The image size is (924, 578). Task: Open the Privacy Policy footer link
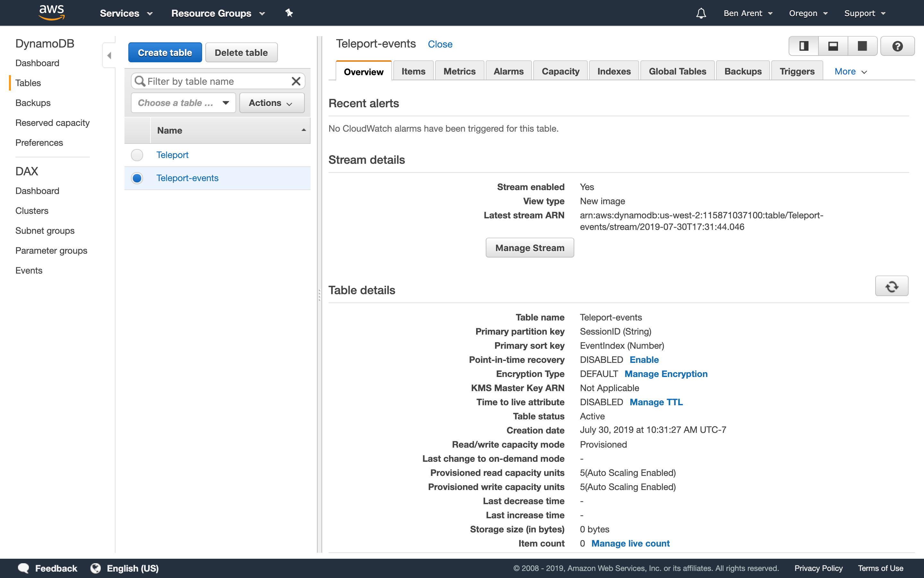coord(818,568)
